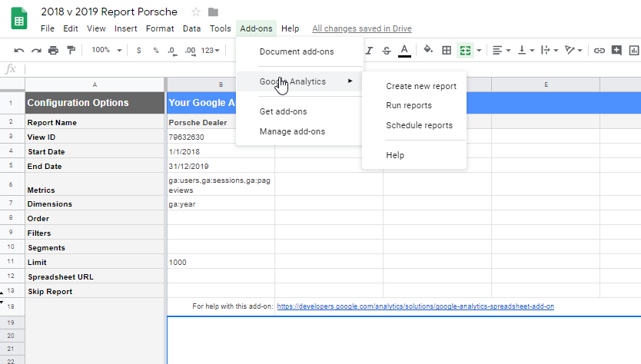
Task: Open the Format menu
Action: (x=160, y=28)
